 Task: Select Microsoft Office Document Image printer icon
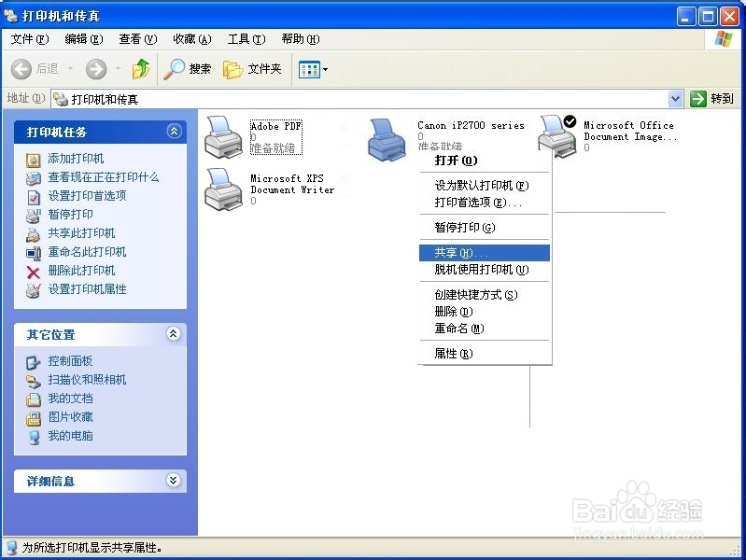click(x=556, y=136)
